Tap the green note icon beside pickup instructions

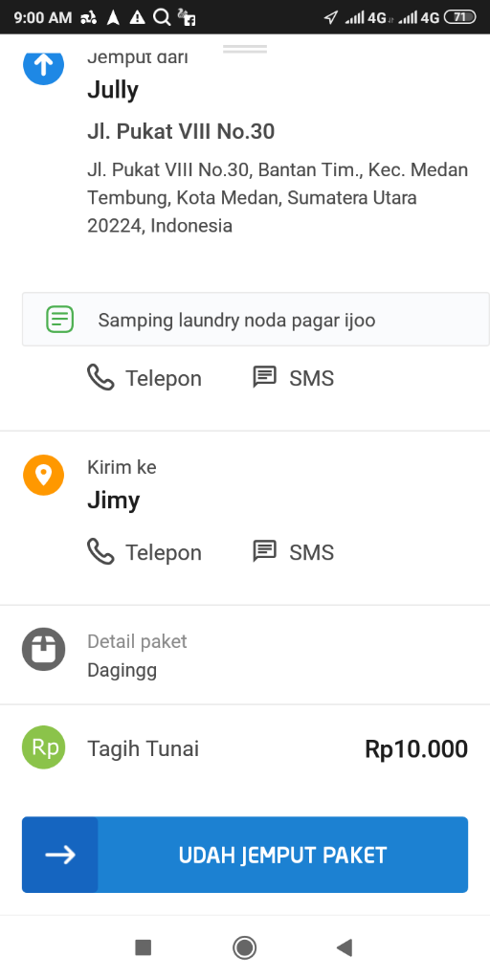(60, 320)
